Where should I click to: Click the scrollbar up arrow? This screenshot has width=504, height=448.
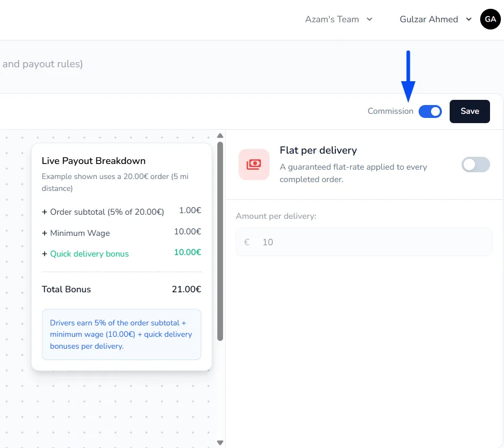pos(220,136)
